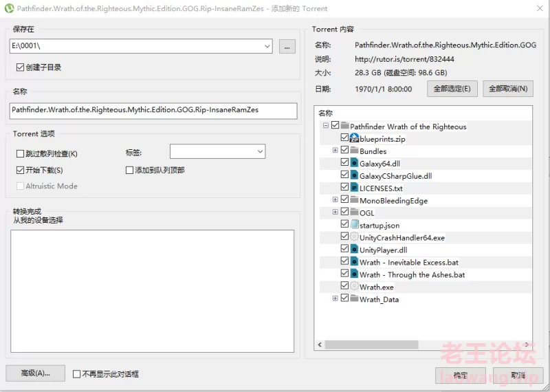Click the blueprints.zip archive icon
This screenshot has width=550, height=392.
point(354,138)
